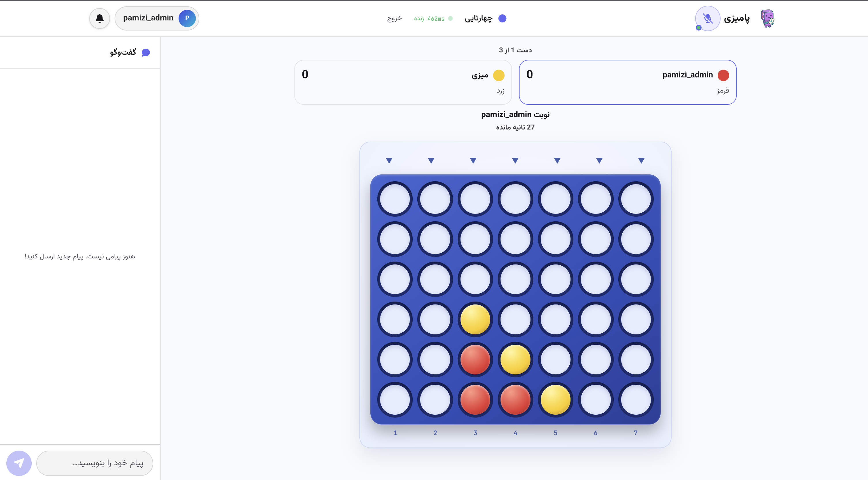Click the empty bottom slot of column 6

pos(596,399)
